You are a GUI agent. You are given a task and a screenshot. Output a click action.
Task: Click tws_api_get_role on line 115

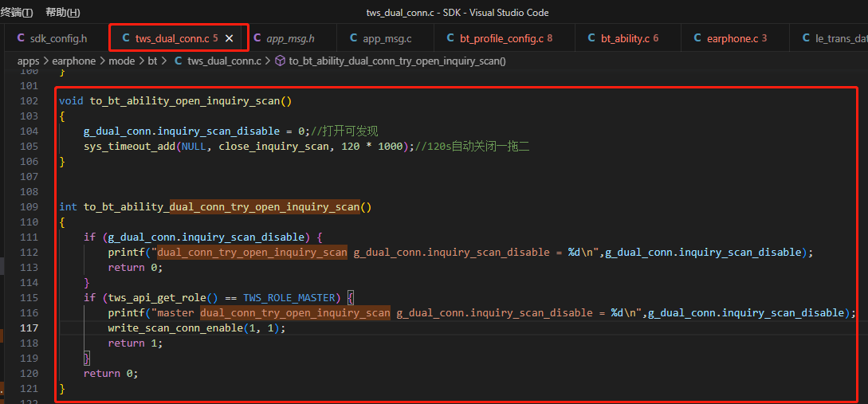157,298
